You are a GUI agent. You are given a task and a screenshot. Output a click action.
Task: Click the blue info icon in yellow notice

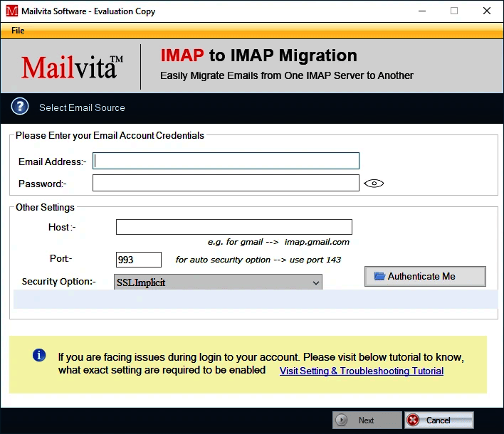tap(39, 355)
